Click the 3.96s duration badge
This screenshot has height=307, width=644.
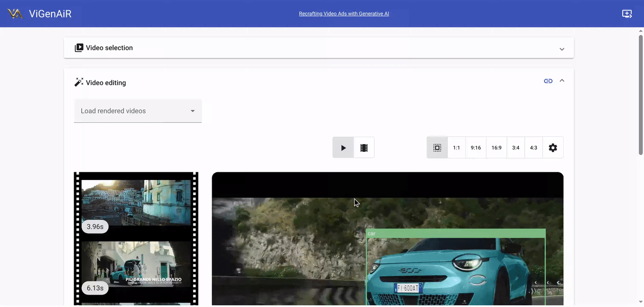[95, 226]
